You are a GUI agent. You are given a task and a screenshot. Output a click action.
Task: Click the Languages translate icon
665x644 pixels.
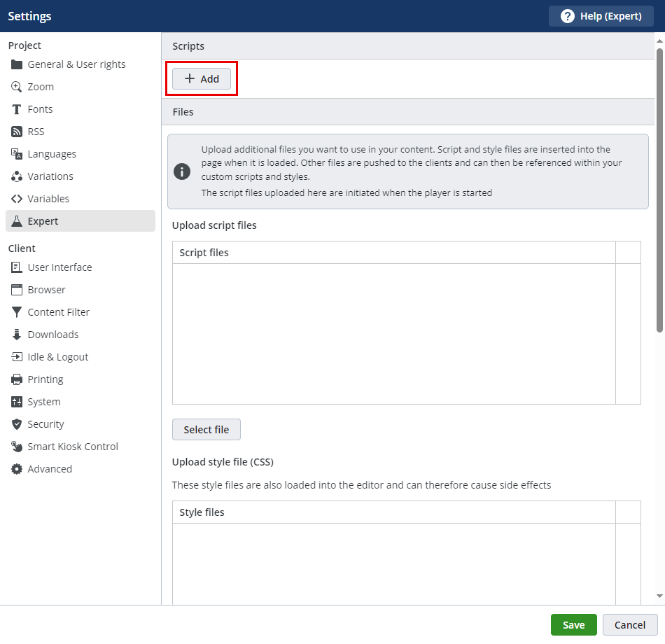coord(17,154)
